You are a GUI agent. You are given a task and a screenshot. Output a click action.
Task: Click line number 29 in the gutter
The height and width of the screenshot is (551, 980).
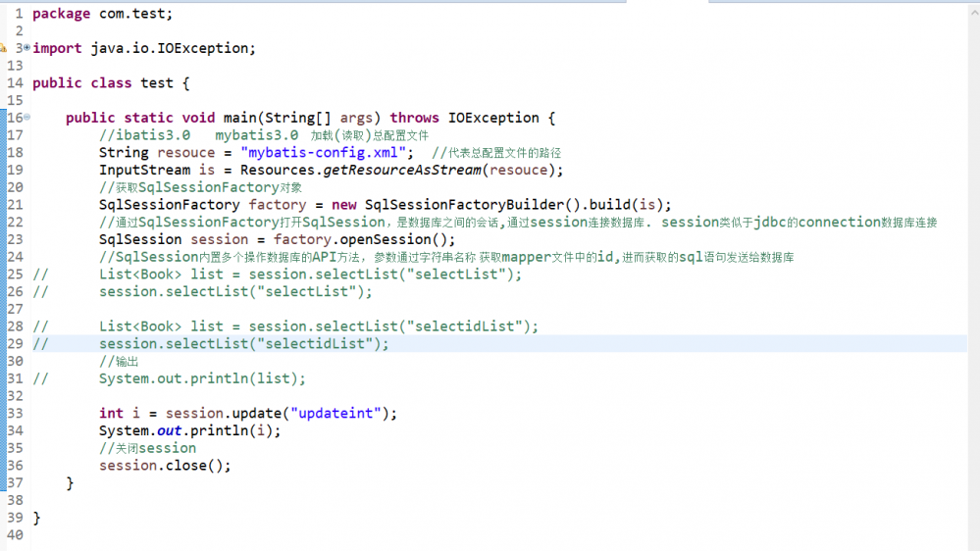click(x=15, y=344)
